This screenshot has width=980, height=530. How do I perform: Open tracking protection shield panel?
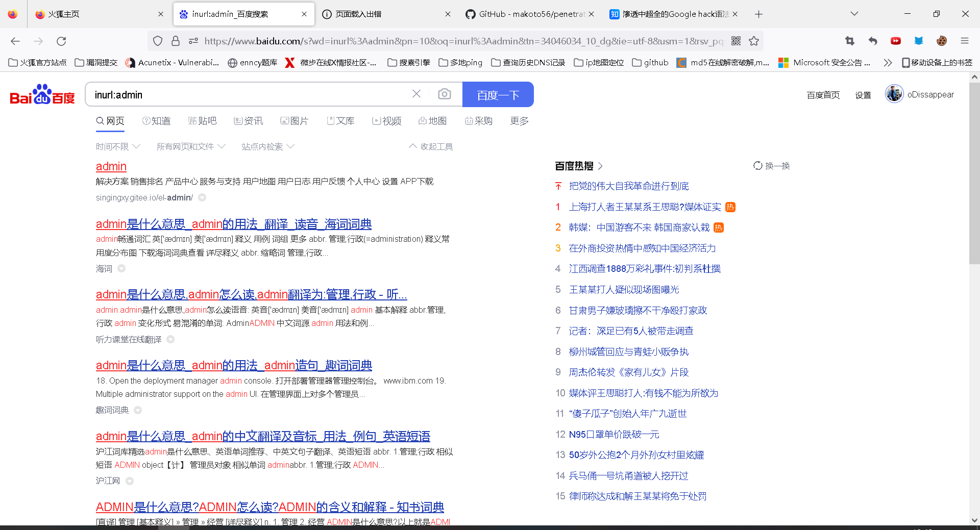click(x=158, y=41)
